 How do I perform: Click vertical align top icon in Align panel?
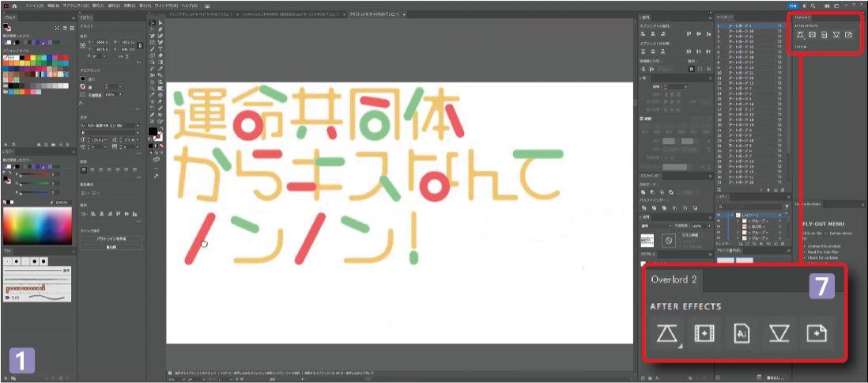coord(689,34)
